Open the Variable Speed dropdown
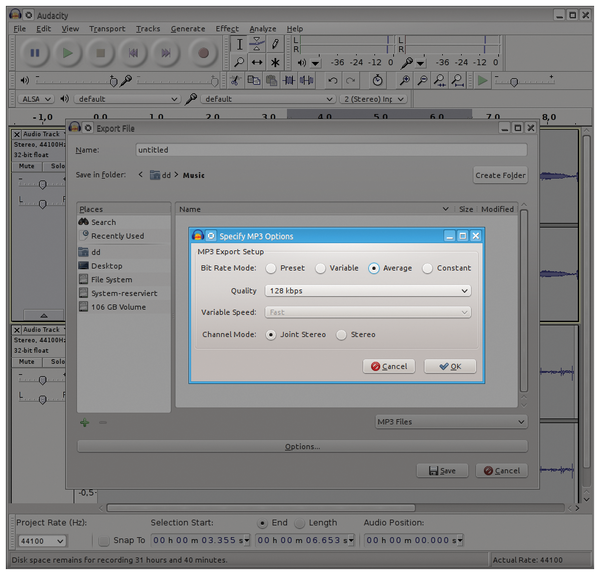 368,312
